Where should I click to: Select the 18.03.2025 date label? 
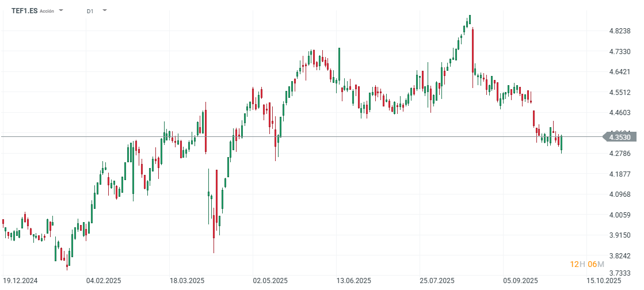[188, 281]
